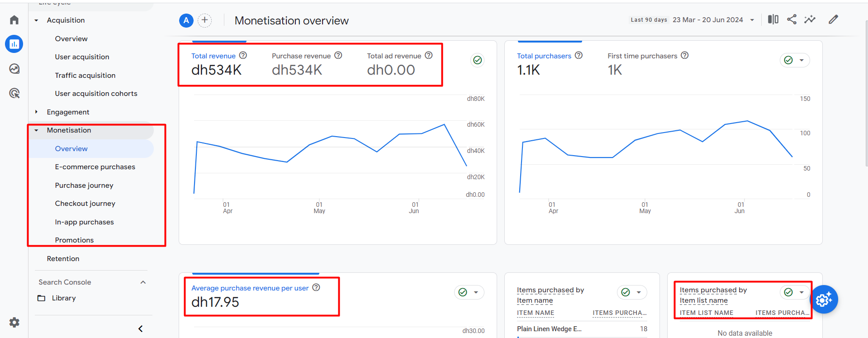Select the First time purchasers metric
This screenshot has width=868, height=338.
click(x=642, y=56)
